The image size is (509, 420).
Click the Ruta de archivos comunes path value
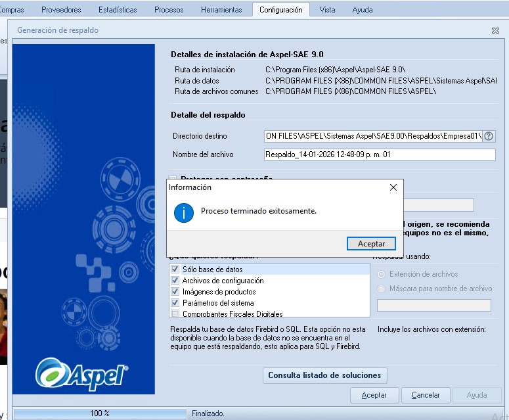point(351,91)
